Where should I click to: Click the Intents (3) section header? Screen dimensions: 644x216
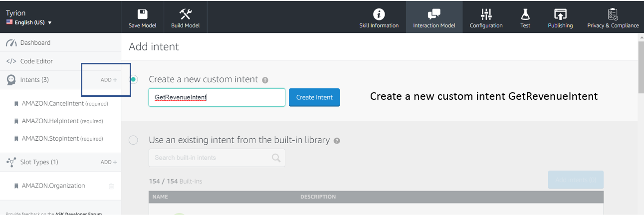point(34,79)
